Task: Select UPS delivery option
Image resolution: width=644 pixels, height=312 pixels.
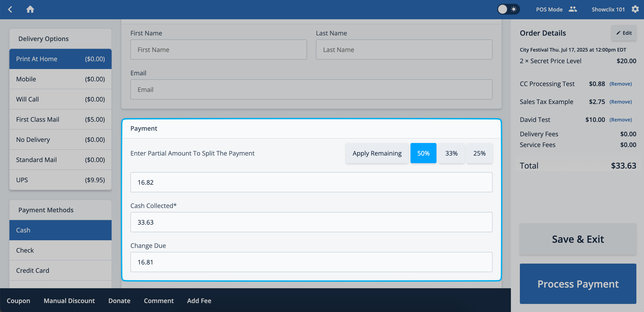Action: [x=60, y=180]
